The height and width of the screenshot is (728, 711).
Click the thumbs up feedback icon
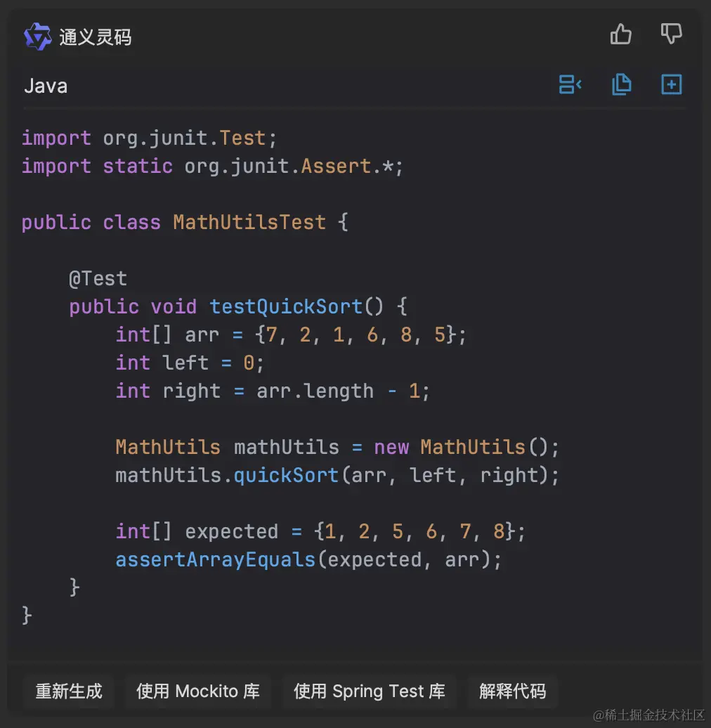620,34
